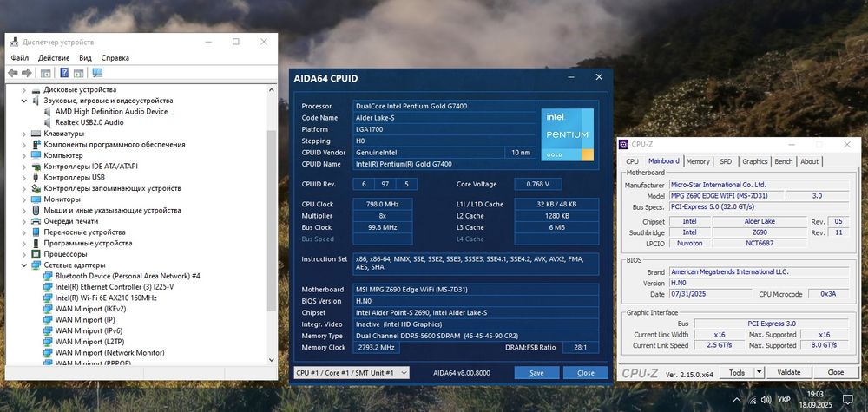Click CPU-Z Model field MPG Z690 EDGE WIFI

[x=727, y=196]
